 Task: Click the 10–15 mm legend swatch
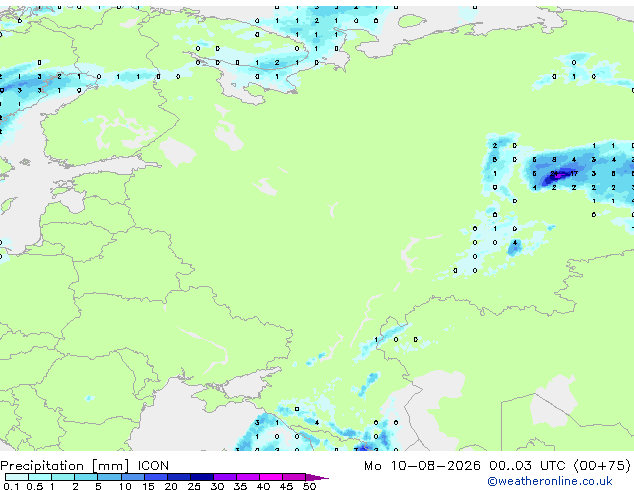click(132, 477)
